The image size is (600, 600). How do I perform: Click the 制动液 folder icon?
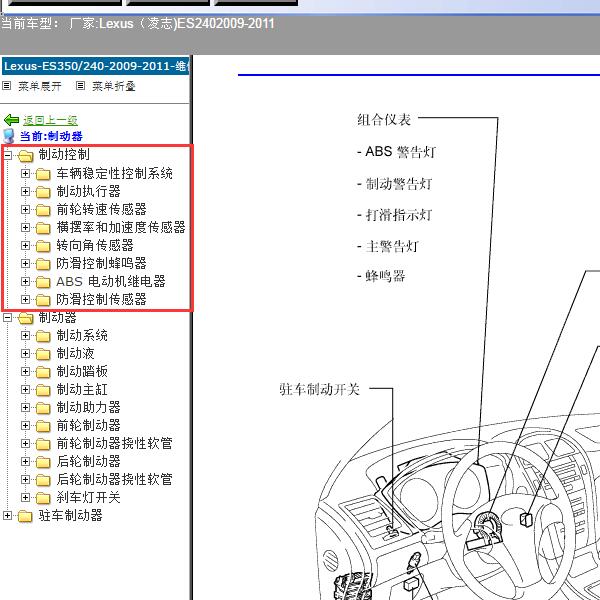[x=43, y=354]
